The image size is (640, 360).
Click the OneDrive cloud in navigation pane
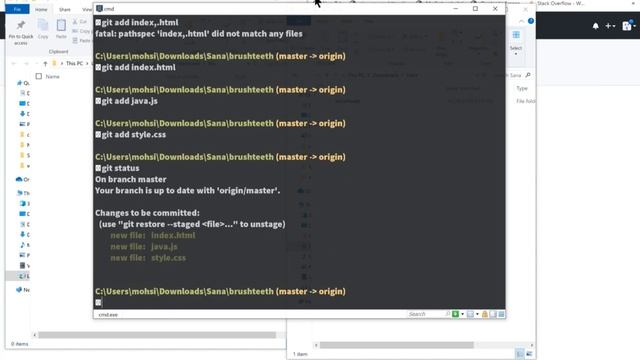pyautogui.click(x=19, y=179)
